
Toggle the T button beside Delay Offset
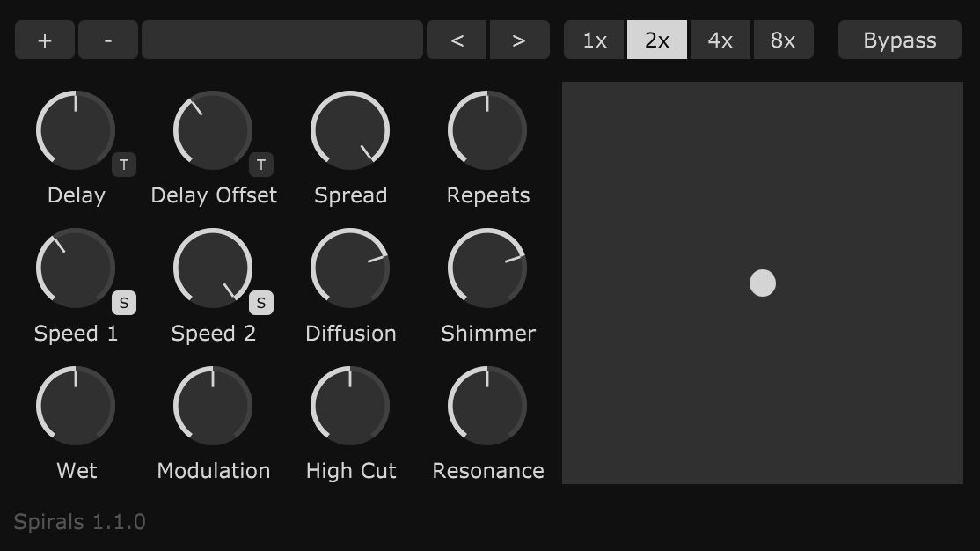tap(261, 165)
